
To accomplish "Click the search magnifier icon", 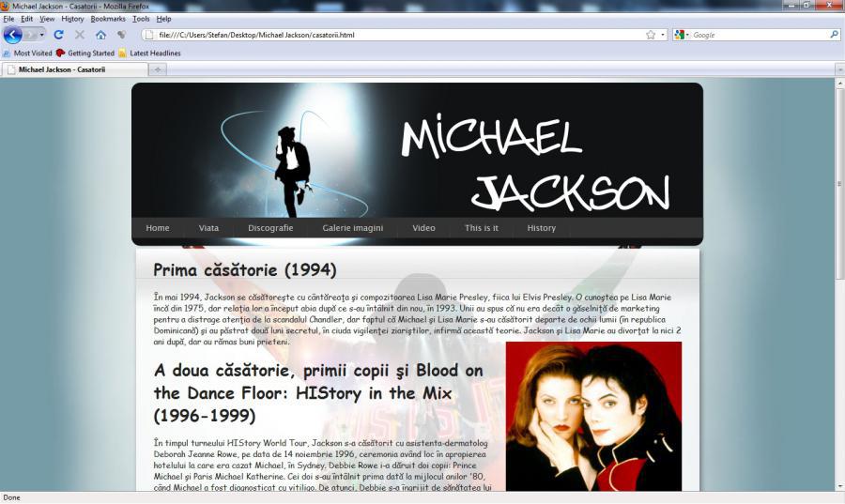I will coord(834,35).
